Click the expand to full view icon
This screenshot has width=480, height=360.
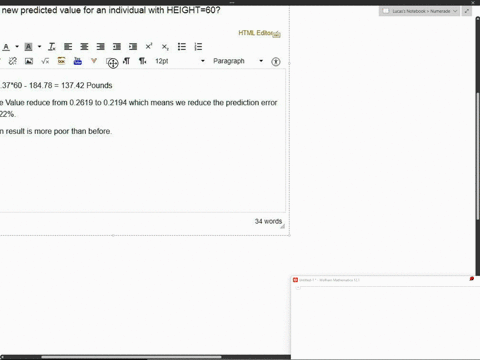point(467,11)
